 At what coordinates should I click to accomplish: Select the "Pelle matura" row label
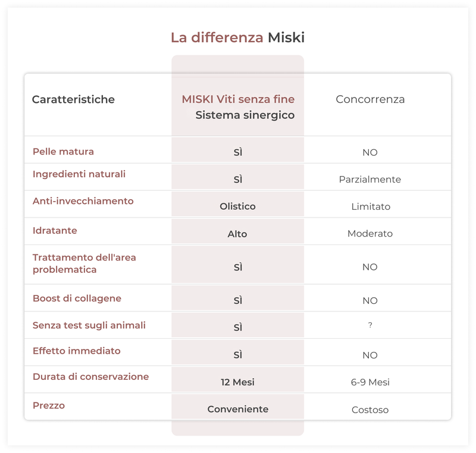tap(63, 152)
